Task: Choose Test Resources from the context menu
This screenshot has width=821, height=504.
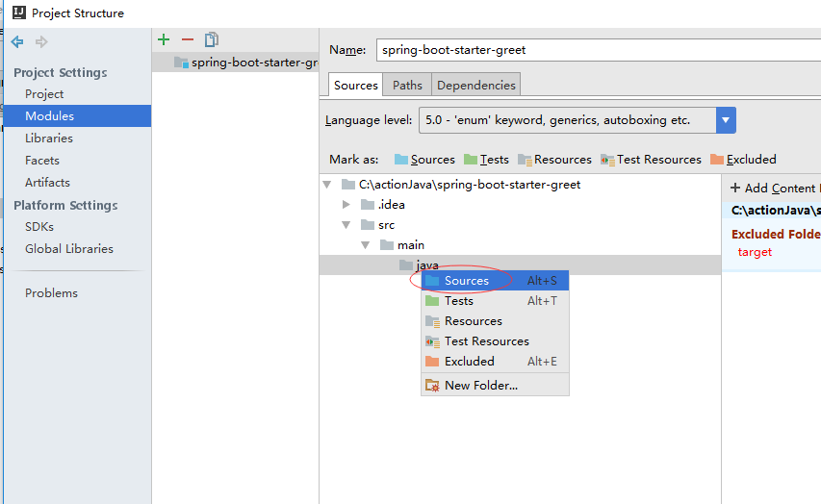Action: 495,341
